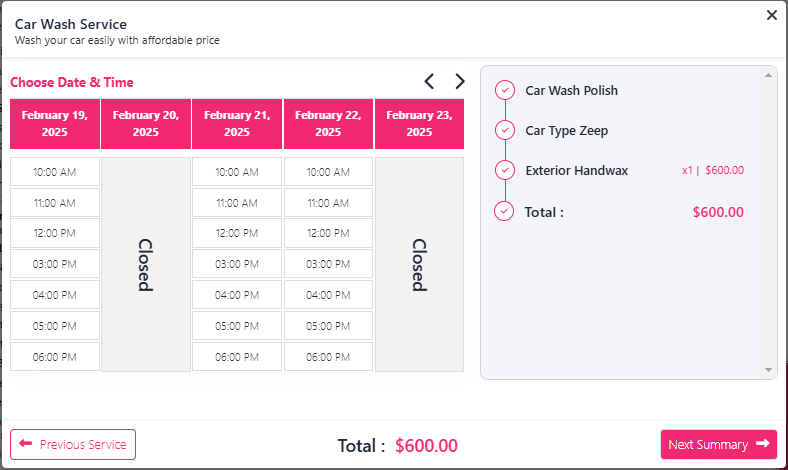Select the February 21, 2025 column header
This screenshot has width=788, height=470.
point(237,124)
